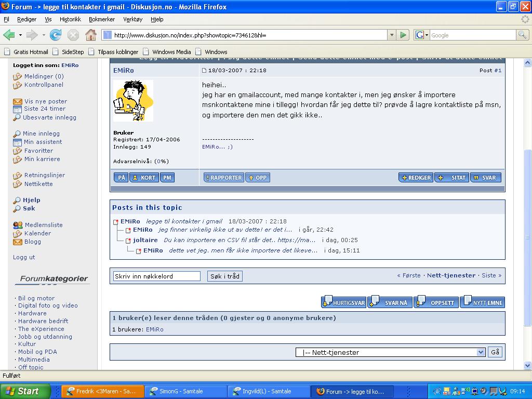Click the Søk i tråd button
The height and width of the screenshot is (399, 532).
click(x=224, y=276)
